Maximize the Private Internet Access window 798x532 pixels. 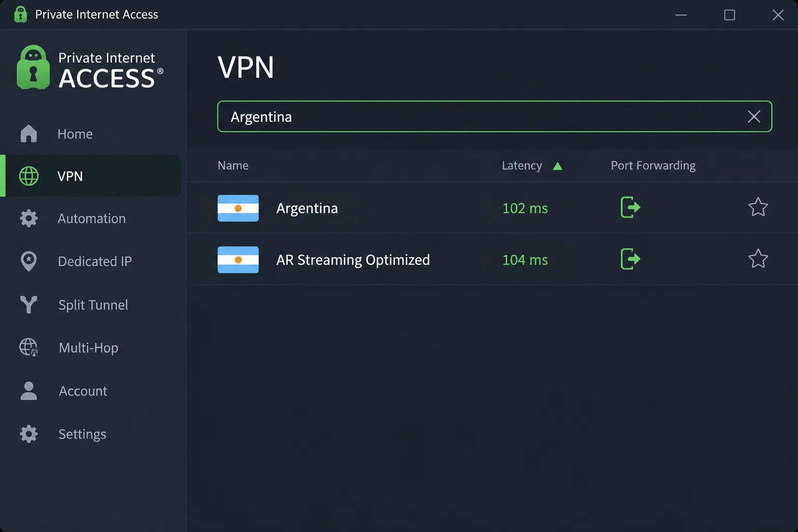[729, 15]
